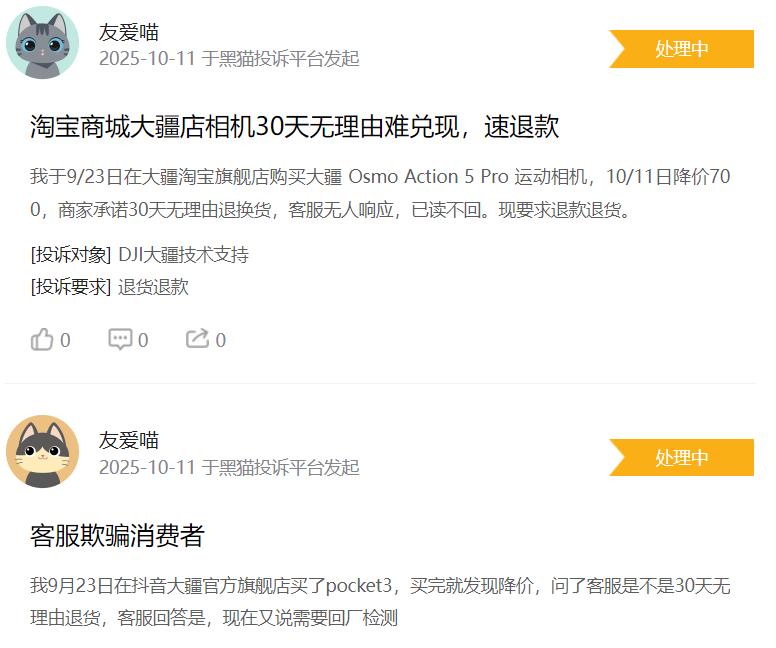
Task: Click the thumbs-up like icon
Action: pos(42,340)
